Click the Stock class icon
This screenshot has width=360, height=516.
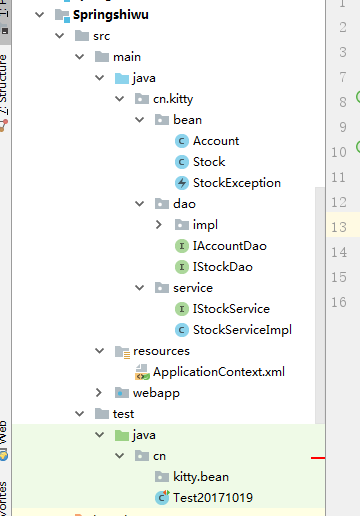(182, 162)
